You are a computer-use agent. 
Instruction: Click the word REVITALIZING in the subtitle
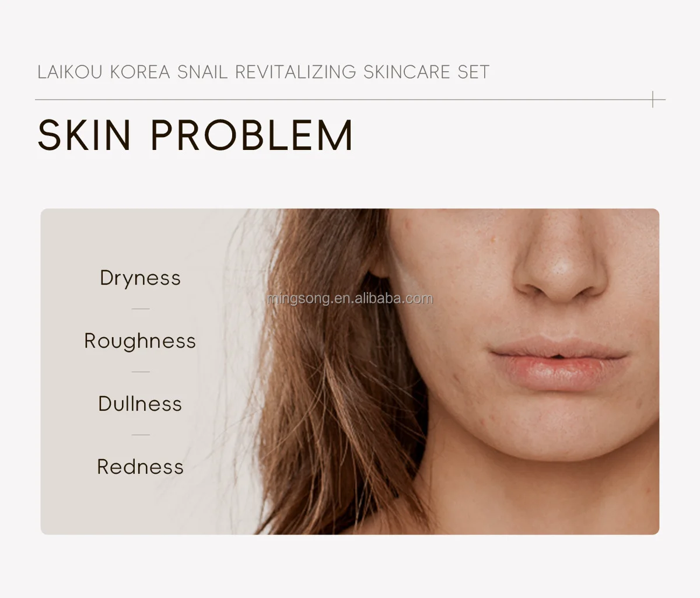(x=295, y=72)
